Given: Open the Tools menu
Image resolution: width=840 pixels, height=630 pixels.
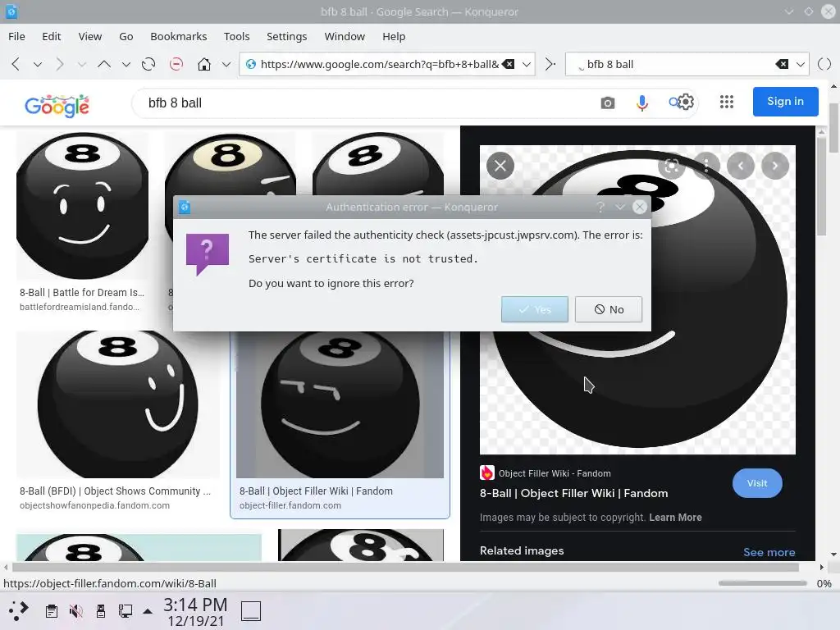Looking at the screenshot, I should coord(237,36).
